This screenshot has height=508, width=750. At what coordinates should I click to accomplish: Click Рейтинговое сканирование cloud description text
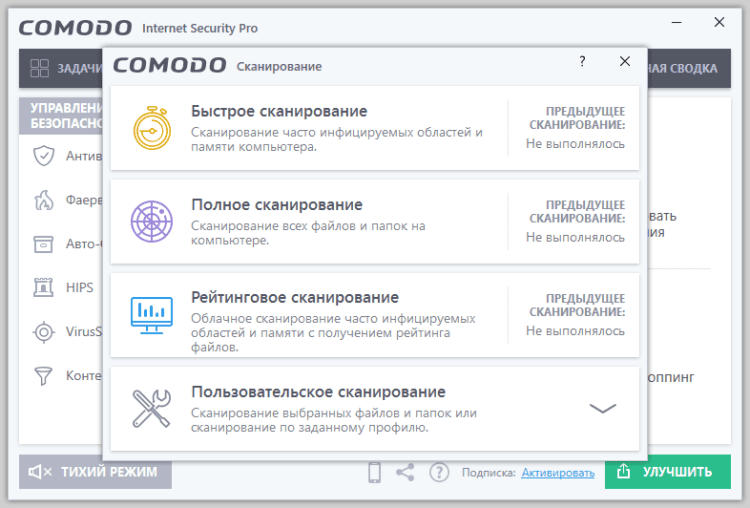pyautogui.click(x=333, y=332)
